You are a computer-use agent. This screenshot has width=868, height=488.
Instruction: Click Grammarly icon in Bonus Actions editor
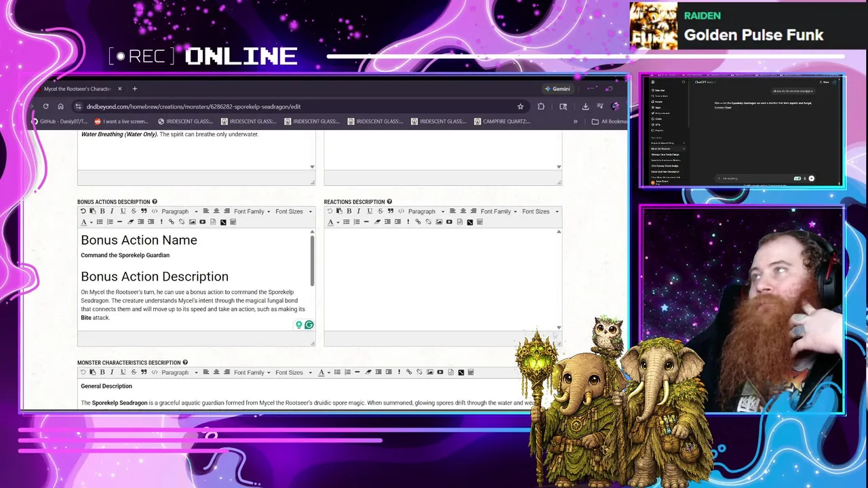click(309, 325)
